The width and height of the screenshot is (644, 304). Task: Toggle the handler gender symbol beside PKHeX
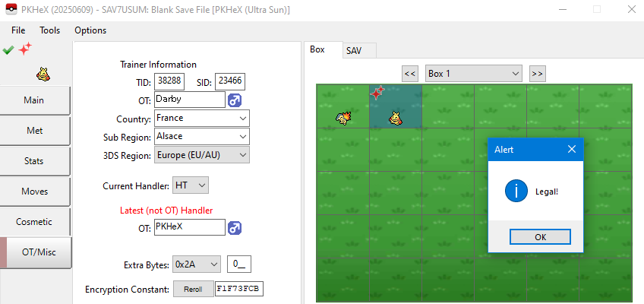pos(235,227)
